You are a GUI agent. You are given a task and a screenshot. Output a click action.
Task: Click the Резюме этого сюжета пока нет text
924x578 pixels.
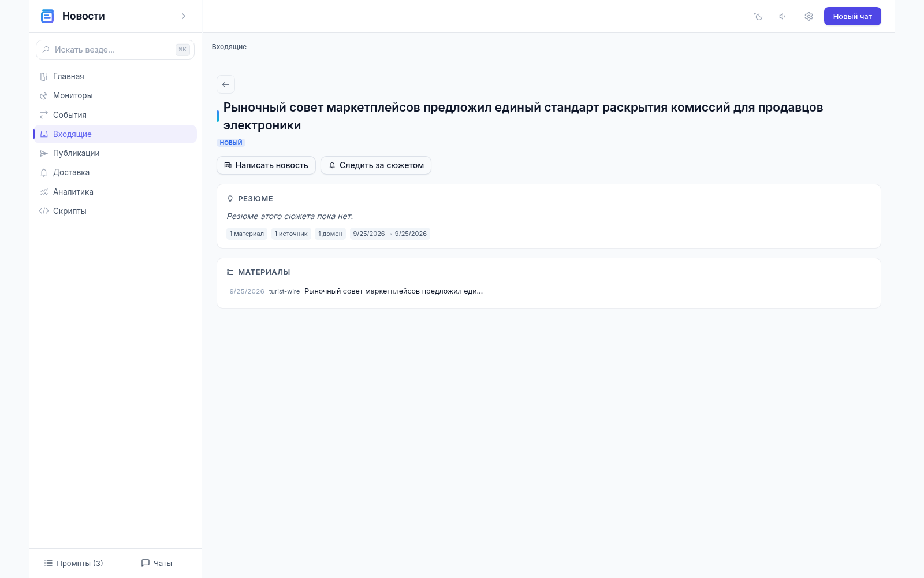(290, 216)
